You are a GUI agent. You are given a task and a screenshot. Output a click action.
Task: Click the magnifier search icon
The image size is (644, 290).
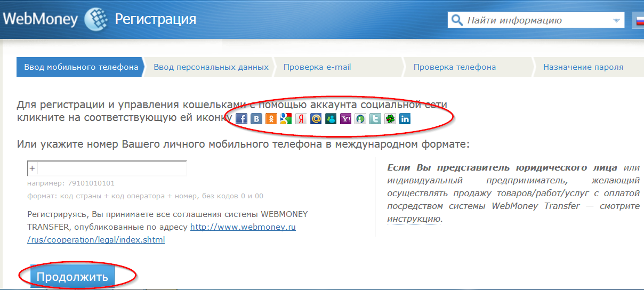[457, 21]
